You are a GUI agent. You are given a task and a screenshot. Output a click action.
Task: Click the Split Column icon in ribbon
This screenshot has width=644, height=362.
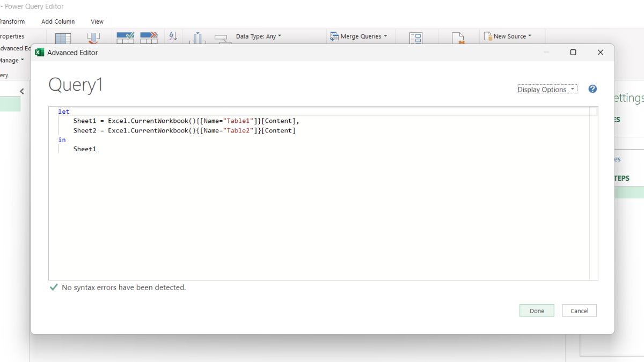coord(197,38)
